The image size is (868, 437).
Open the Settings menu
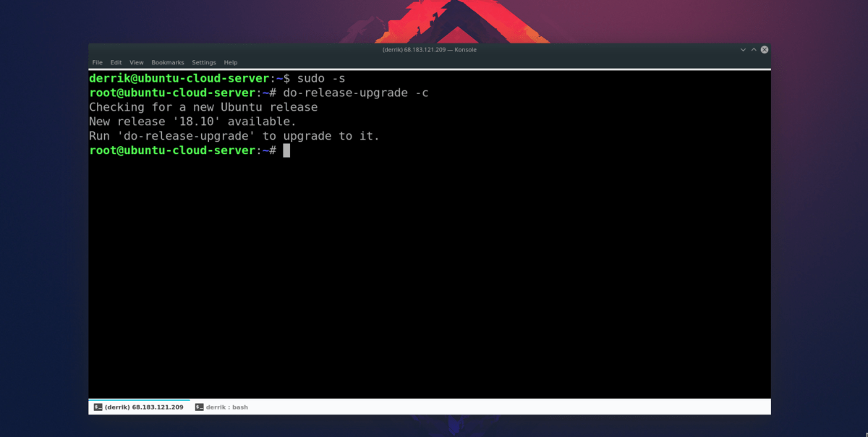click(203, 62)
